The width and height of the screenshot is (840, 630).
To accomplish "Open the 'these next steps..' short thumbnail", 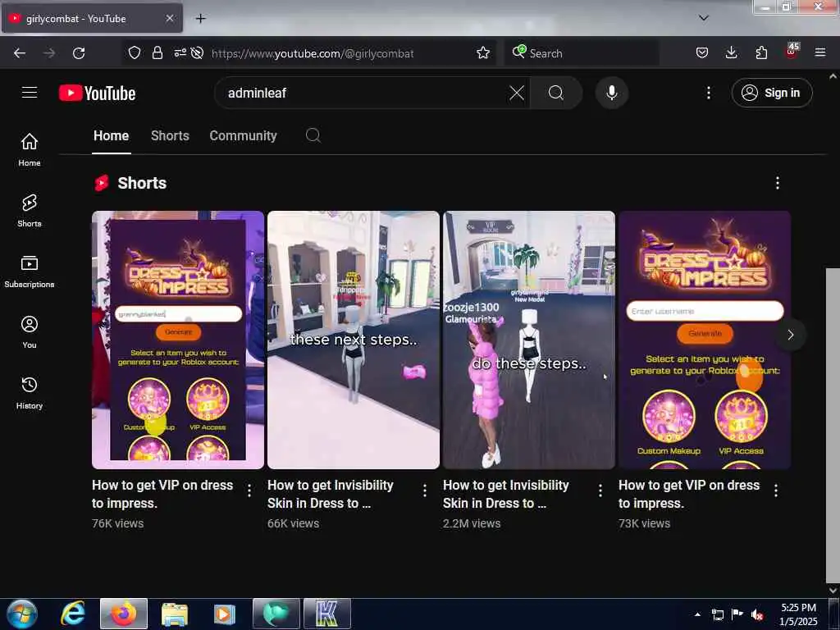I will [353, 340].
